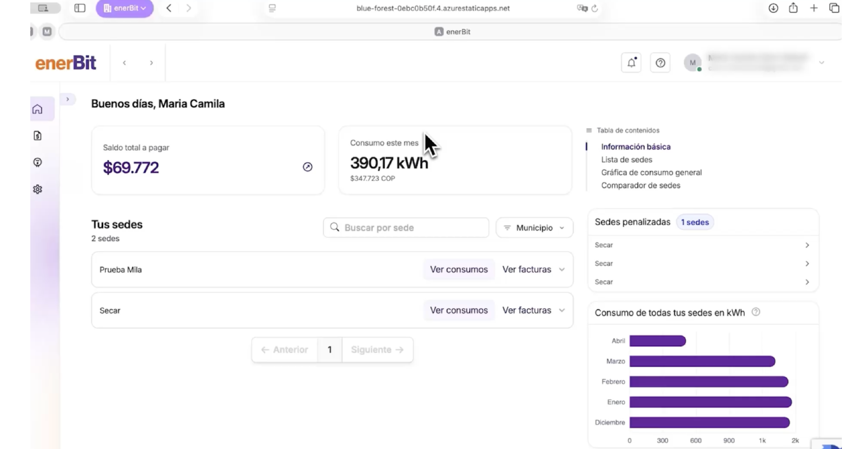
Task: Open the home icon in the sidebar
Action: [x=38, y=109]
